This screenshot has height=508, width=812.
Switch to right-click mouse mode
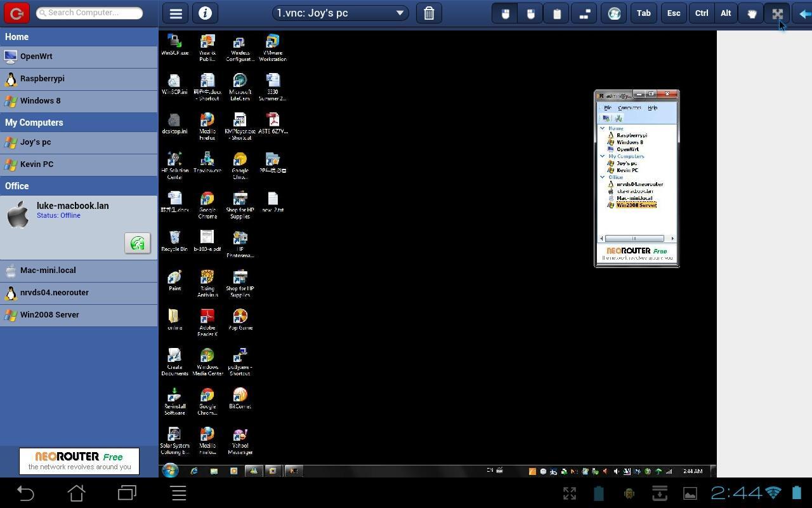pyautogui.click(x=530, y=13)
